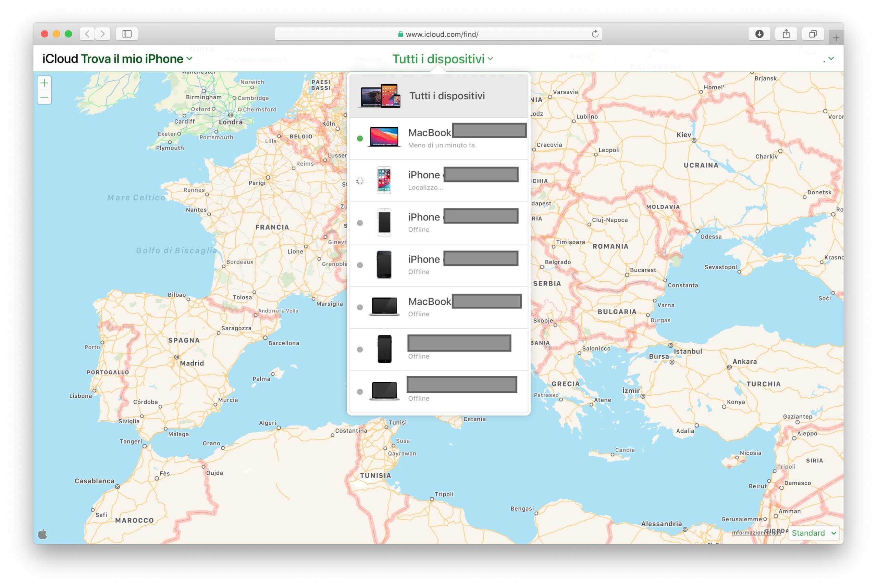Toggle the Safari sidebar button
The width and height of the screenshot is (877, 588).
[127, 34]
